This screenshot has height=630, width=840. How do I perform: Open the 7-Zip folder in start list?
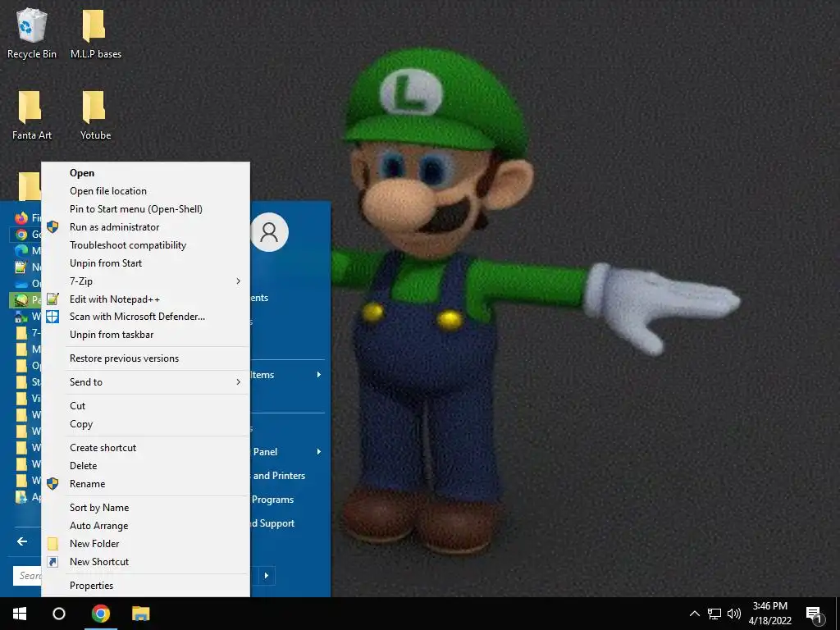[x=27, y=333]
